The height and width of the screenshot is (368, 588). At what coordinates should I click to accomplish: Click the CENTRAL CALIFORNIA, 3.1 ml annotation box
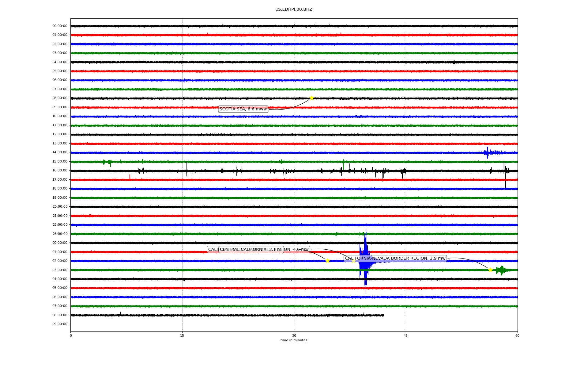(251, 250)
